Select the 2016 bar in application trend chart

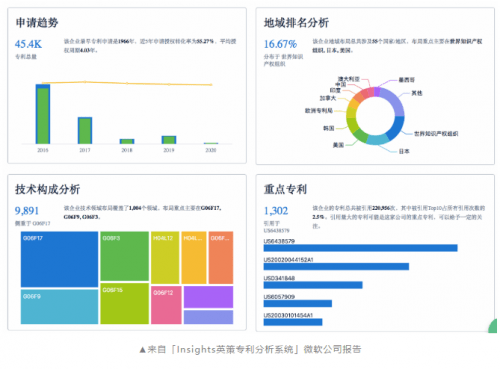coord(43,114)
